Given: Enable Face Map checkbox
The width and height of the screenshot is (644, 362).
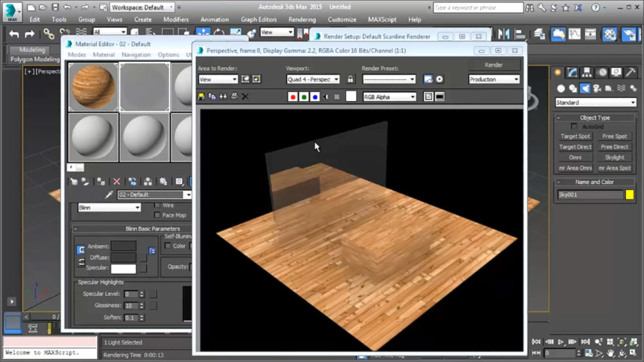Looking at the screenshot, I should (157, 215).
